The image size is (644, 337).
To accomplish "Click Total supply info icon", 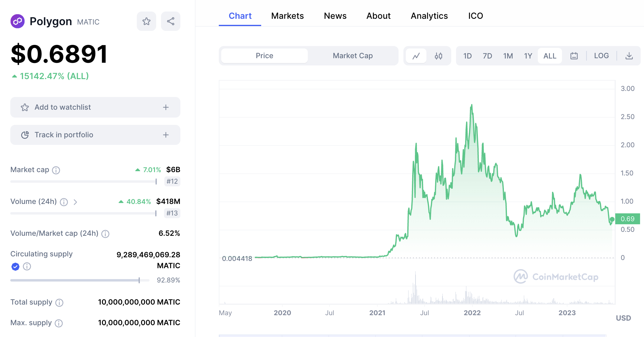I will pyautogui.click(x=60, y=302).
